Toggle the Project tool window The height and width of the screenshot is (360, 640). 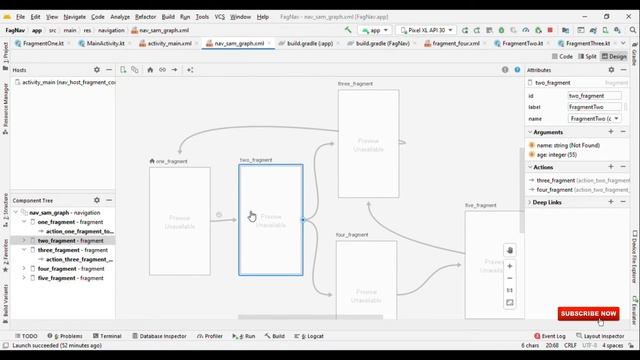click(5, 56)
